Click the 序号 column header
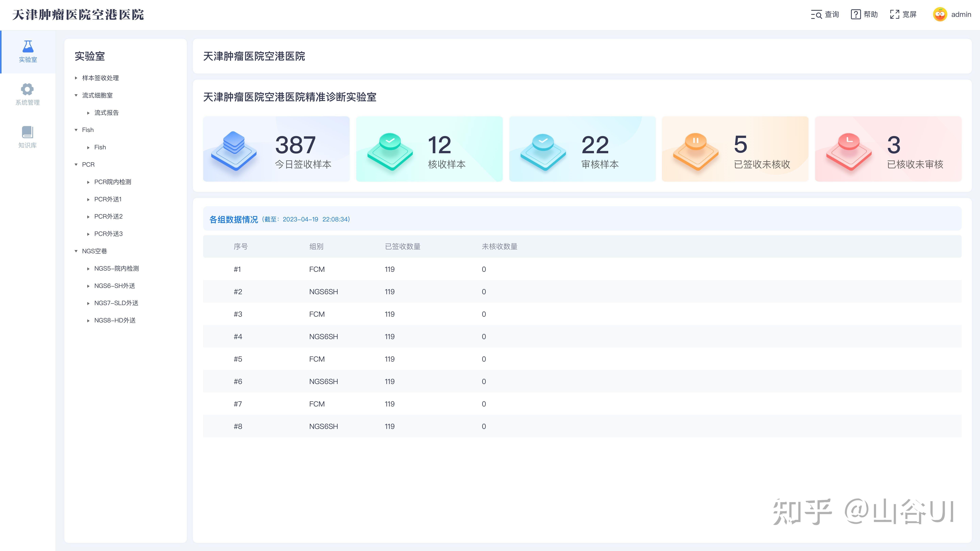This screenshot has height=551, width=980. 240,247
